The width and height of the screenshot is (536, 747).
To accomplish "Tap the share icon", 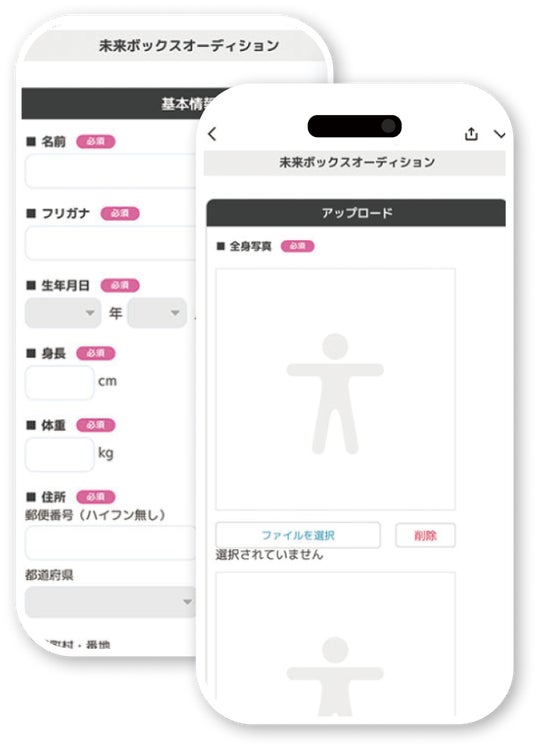I will pos(471,134).
